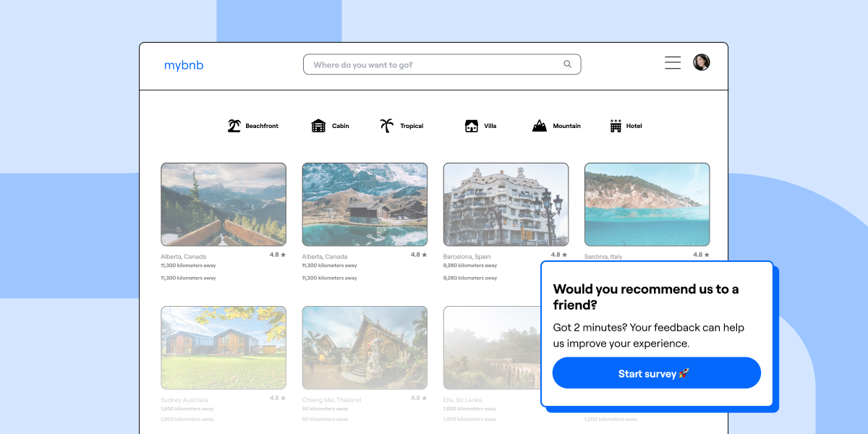Click the "Would you recommend us to a friend?" heading
The image size is (868, 434).
(x=646, y=297)
